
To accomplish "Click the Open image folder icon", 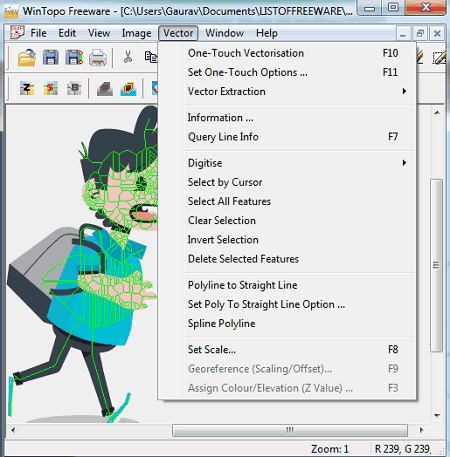I will [27, 58].
